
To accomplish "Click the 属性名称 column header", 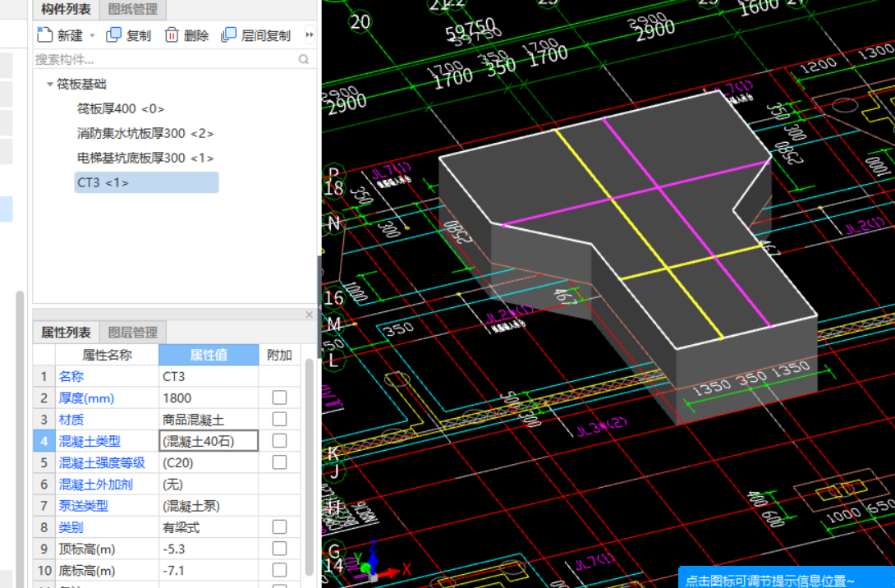I will click(107, 355).
